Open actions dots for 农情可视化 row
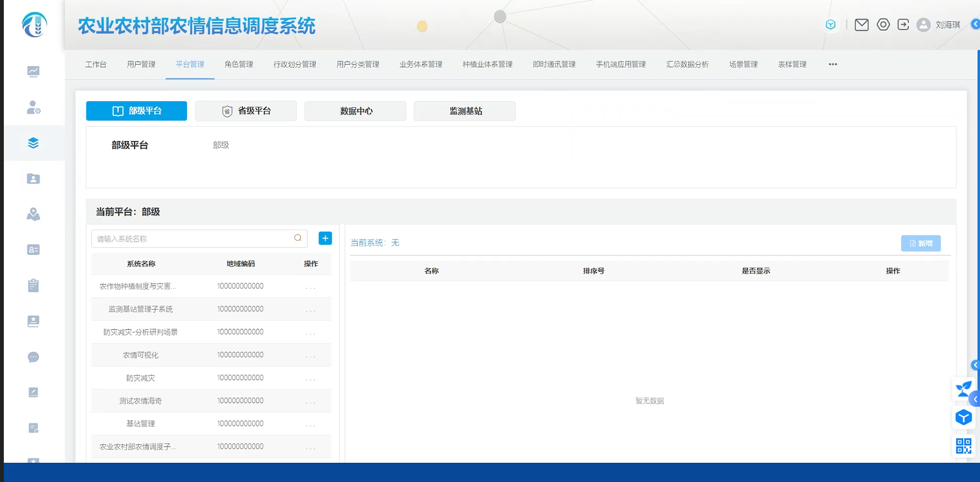Image resolution: width=980 pixels, height=482 pixels. point(311,356)
